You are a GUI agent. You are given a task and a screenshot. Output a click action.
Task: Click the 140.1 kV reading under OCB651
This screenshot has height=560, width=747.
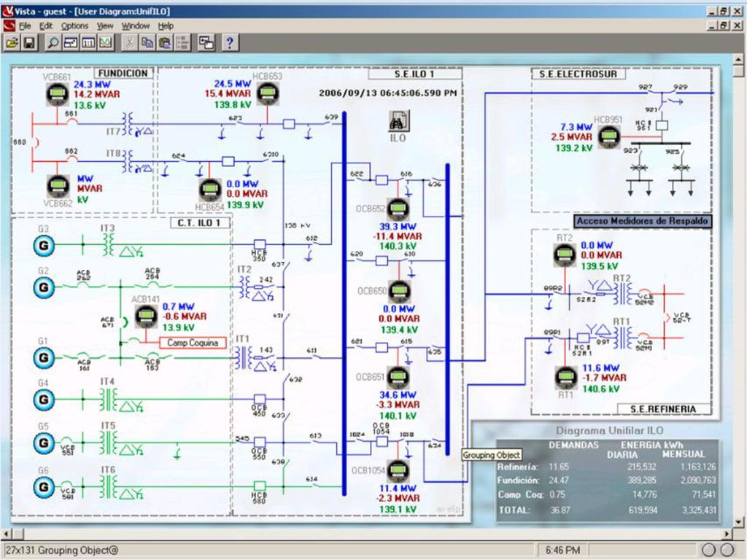398,416
